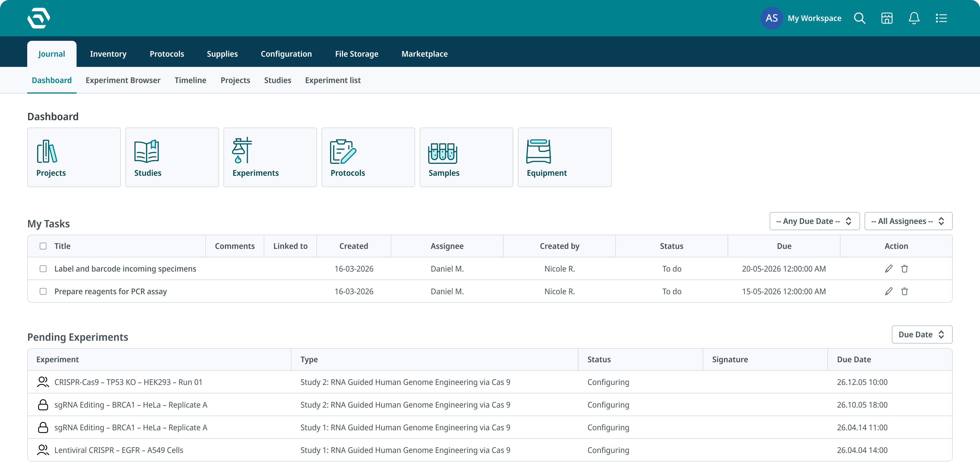
Task: Open the Projects dashboard card
Action: 74,157
